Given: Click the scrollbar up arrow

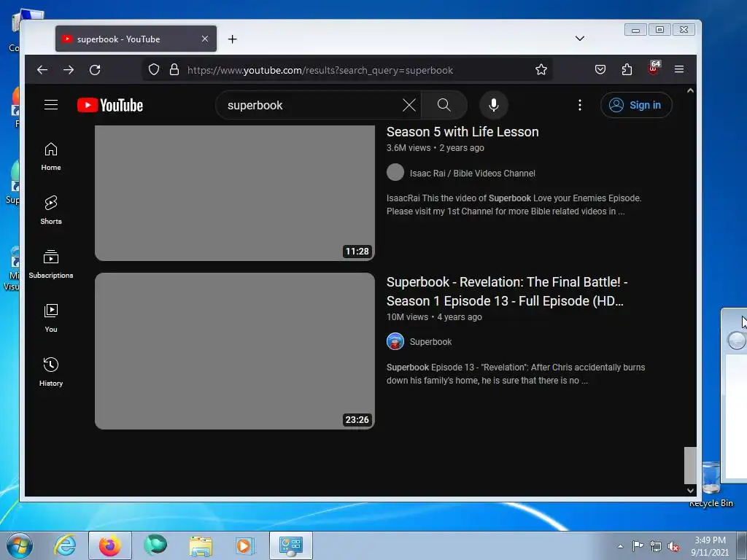Looking at the screenshot, I should [x=690, y=90].
